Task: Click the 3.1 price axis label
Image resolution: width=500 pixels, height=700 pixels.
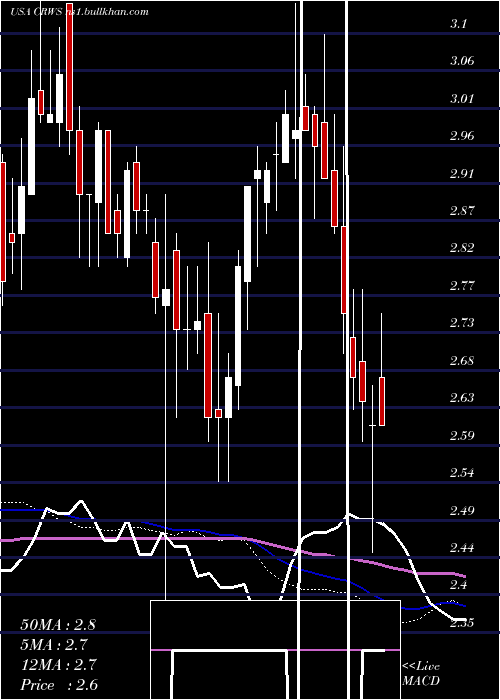Action: (x=459, y=24)
